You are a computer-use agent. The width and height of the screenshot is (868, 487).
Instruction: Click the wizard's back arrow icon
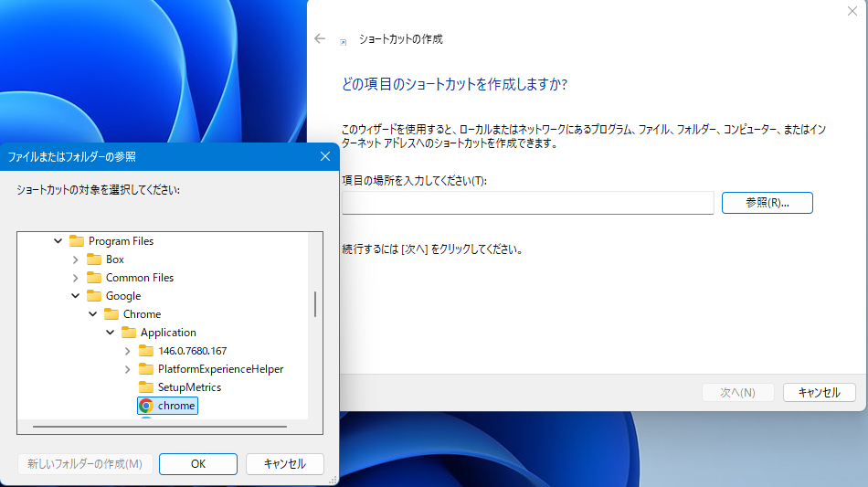[320, 39]
